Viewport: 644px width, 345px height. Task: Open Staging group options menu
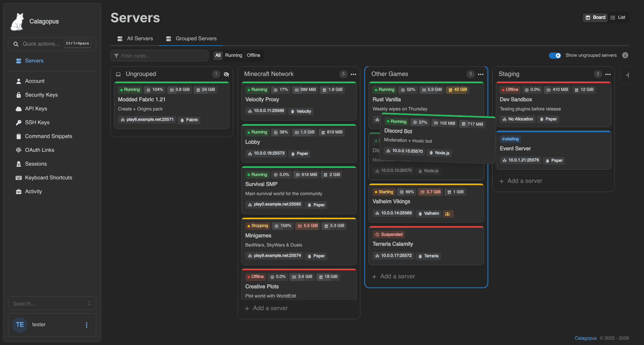click(x=608, y=74)
